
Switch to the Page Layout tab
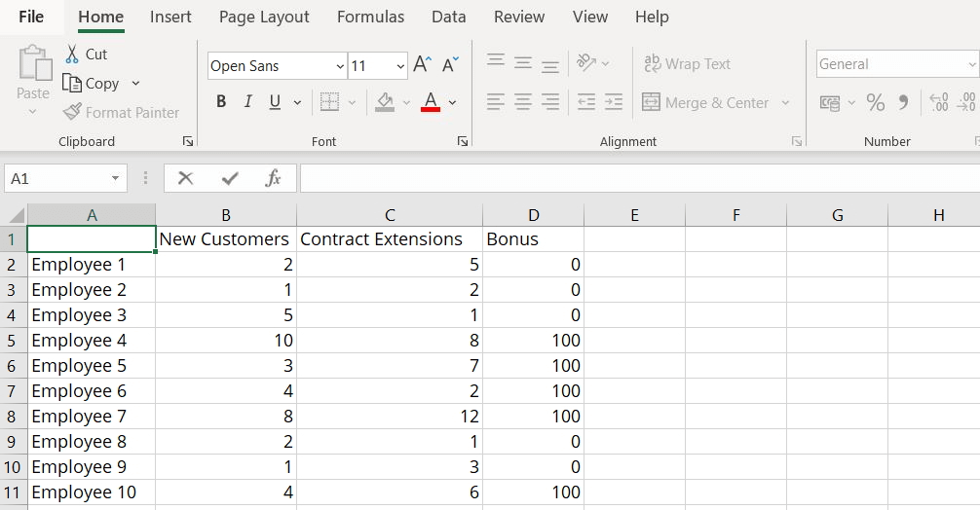point(264,17)
